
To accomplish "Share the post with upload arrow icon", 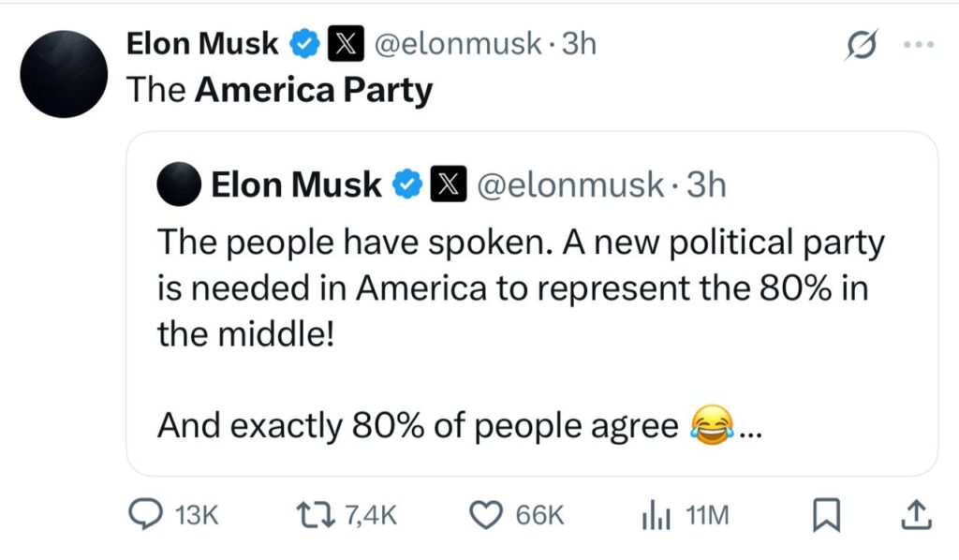I will coord(917,515).
